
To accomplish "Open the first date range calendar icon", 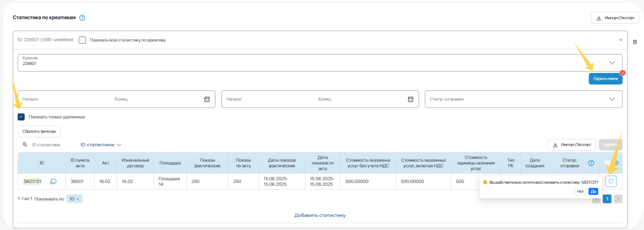I will [207, 99].
